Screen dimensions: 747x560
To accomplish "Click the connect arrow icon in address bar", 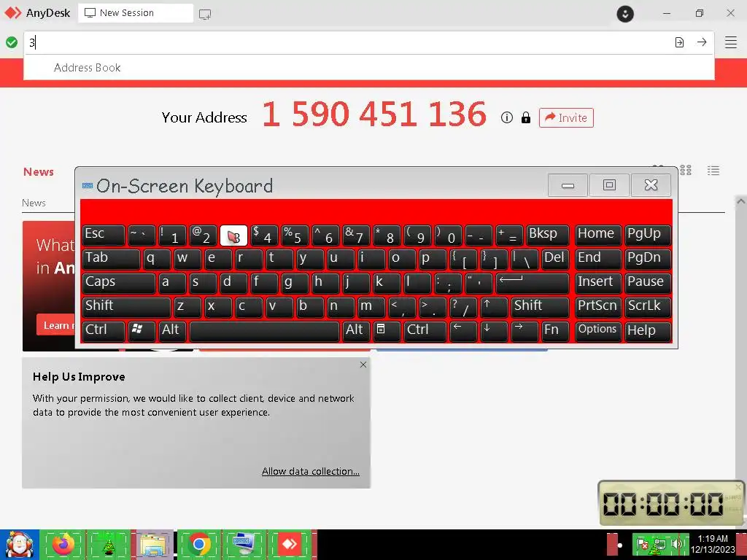I will pyautogui.click(x=702, y=42).
